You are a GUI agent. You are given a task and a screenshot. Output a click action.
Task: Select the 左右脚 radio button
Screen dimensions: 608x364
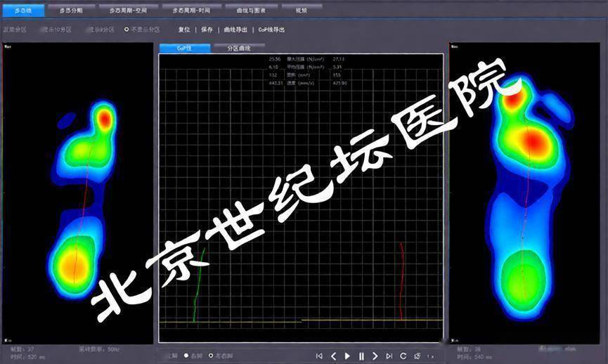211,356
